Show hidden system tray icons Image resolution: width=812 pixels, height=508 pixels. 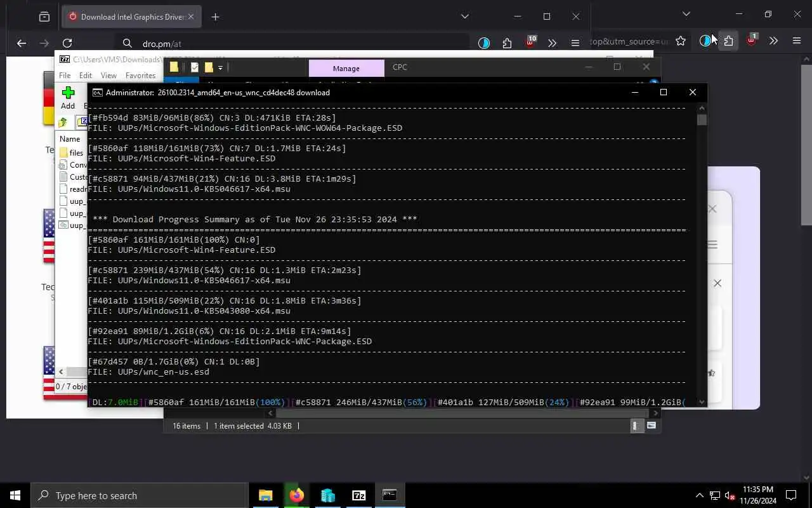pos(700,495)
